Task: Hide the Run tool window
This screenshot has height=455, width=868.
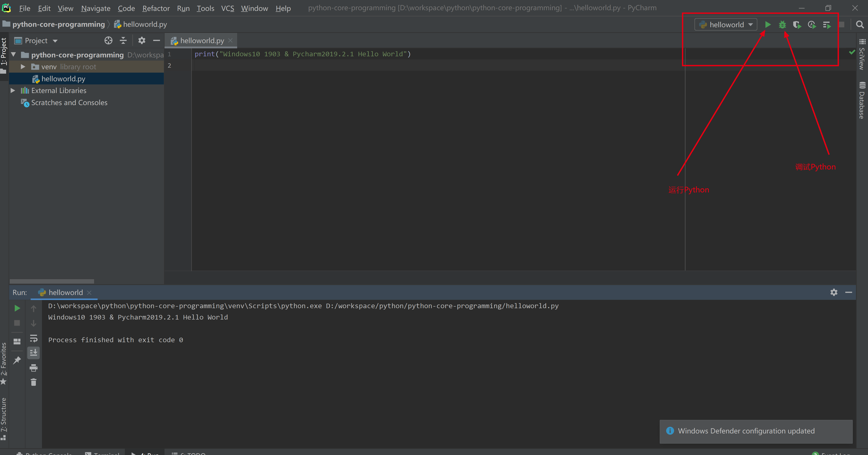Action: pos(848,292)
